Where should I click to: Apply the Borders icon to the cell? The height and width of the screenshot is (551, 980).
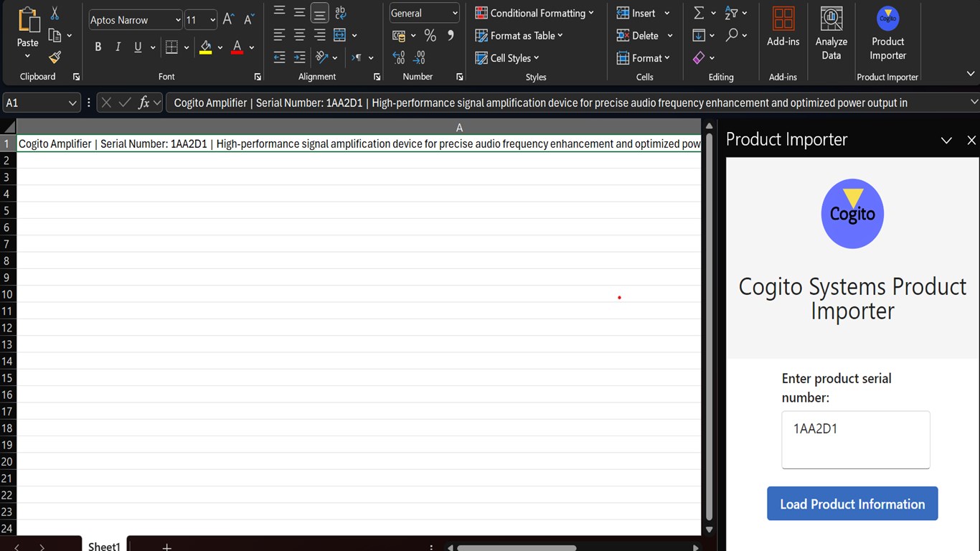point(171,47)
